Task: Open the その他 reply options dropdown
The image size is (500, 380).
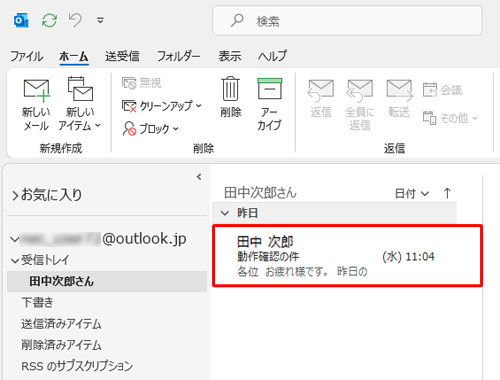Action: pos(450,118)
